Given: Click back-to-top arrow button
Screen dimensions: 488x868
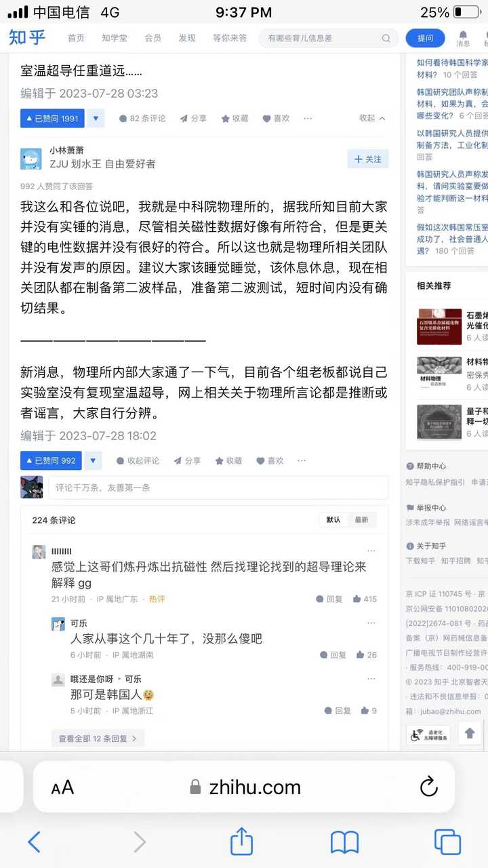Looking at the screenshot, I should [x=470, y=733].
